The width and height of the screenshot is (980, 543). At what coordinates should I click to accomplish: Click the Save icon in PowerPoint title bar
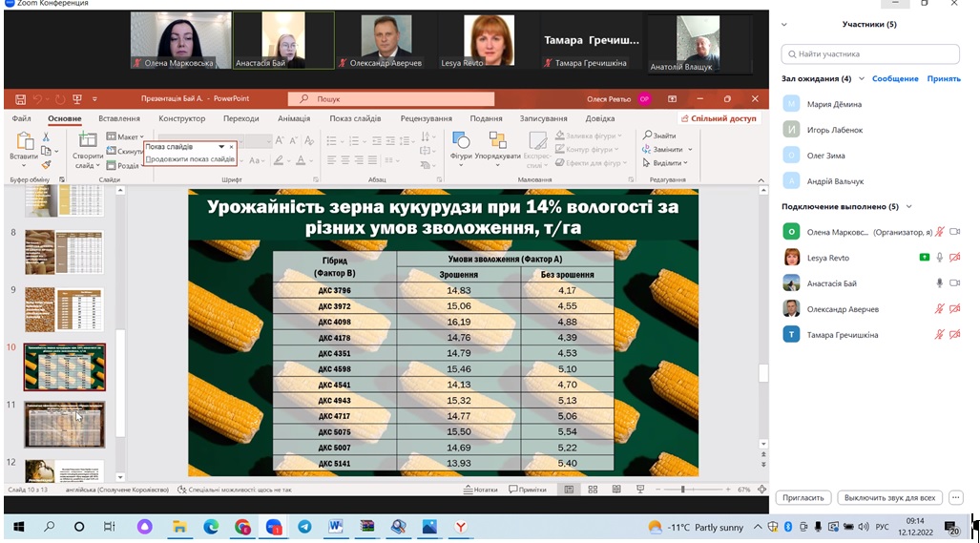21,99
